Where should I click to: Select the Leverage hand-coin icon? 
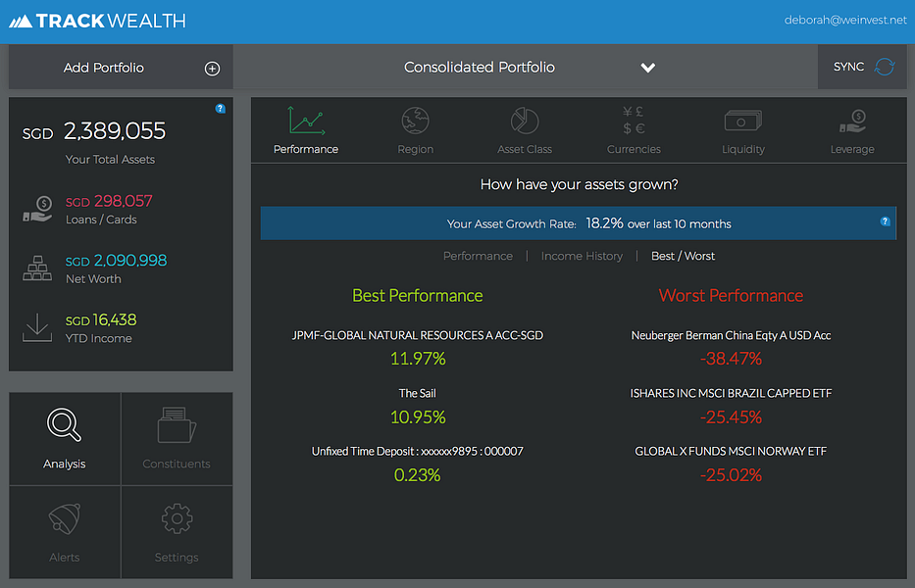tap(852, 121)
